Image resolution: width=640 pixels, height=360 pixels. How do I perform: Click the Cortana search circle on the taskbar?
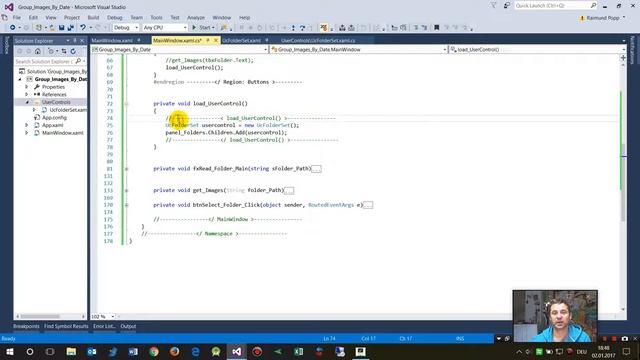30,351
